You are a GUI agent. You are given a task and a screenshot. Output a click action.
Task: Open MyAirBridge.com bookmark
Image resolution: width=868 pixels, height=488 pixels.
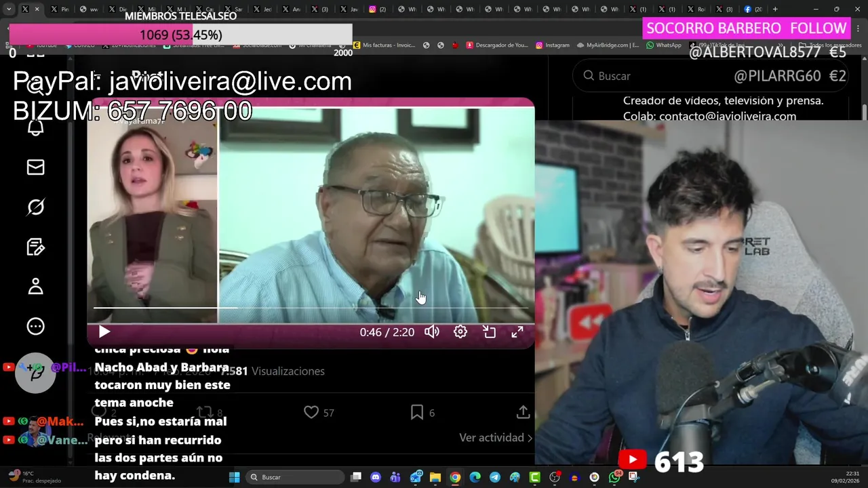click(608, 45)
